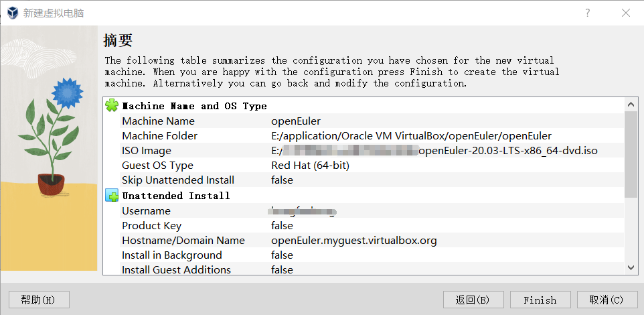The image size is (644, 315).
Task: Click the false value of Product Key
Action: tap(282, 226)
